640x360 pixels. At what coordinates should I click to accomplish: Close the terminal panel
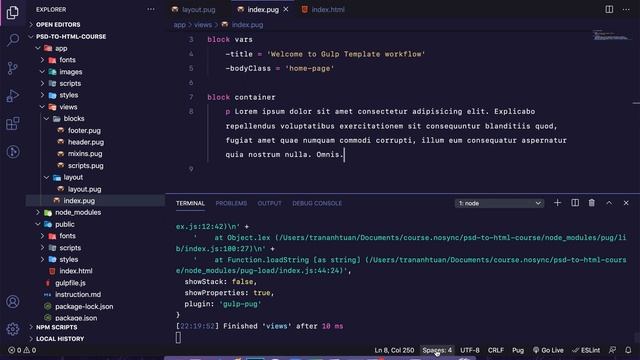point(626,203)
